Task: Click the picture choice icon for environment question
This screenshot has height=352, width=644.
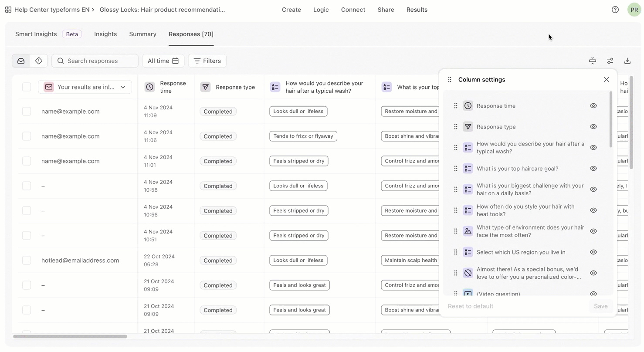Action: click(x=468, y=231)
